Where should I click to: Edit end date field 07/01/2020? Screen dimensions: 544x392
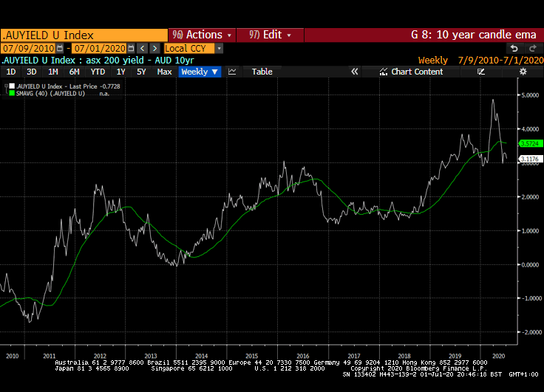tap(100, 48)
